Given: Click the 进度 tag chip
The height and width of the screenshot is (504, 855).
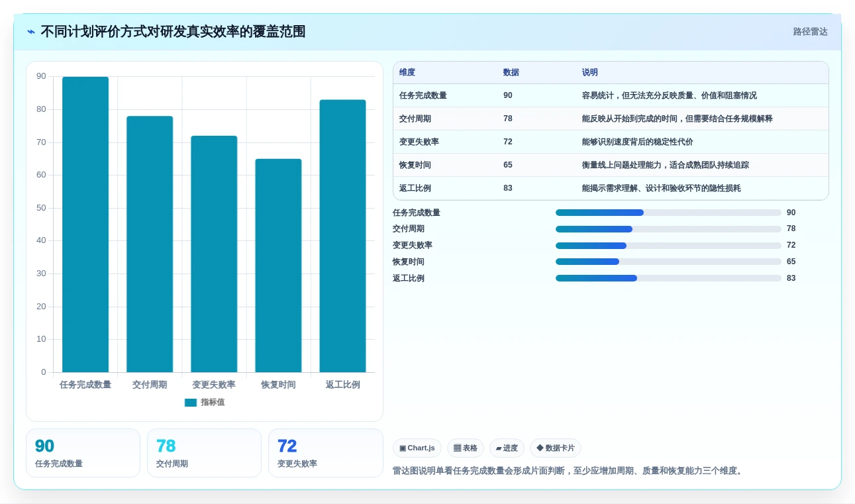Looking at the screenshot, I should click(507, 448).
